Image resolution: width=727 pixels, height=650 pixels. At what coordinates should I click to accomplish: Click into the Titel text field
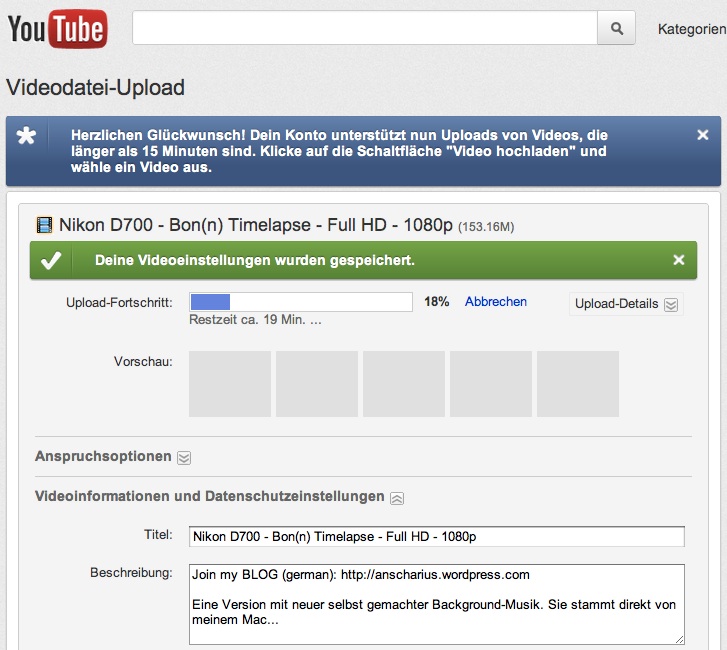(x=436, y=537)
